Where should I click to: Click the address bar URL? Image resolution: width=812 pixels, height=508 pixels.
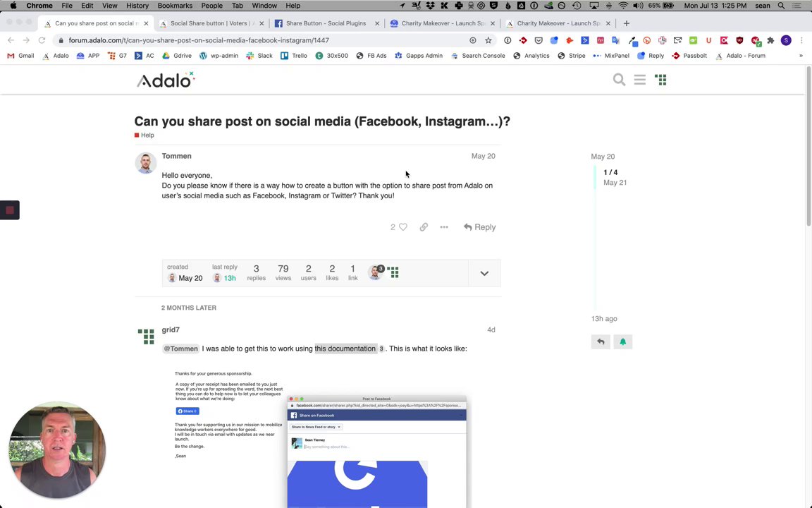199,40
